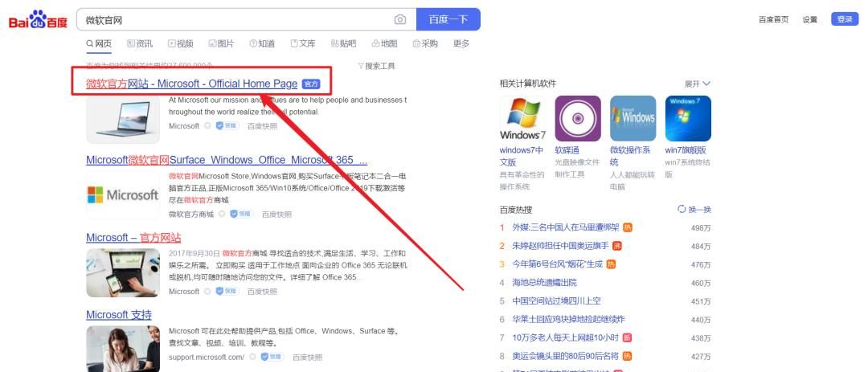Click 保障 badge beside support.microsoft.com
868x372 pixels.
(272, 357)
